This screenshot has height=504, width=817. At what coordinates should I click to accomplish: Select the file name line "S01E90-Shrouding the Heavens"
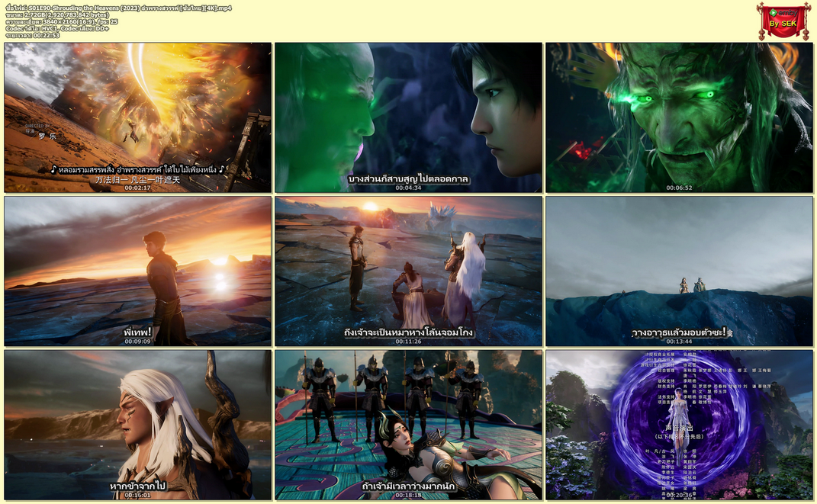[x=119, y=8]
